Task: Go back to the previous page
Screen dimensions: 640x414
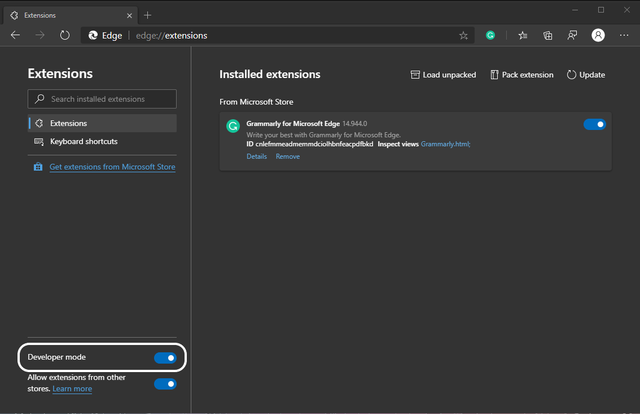Action: tap(15, 35)
